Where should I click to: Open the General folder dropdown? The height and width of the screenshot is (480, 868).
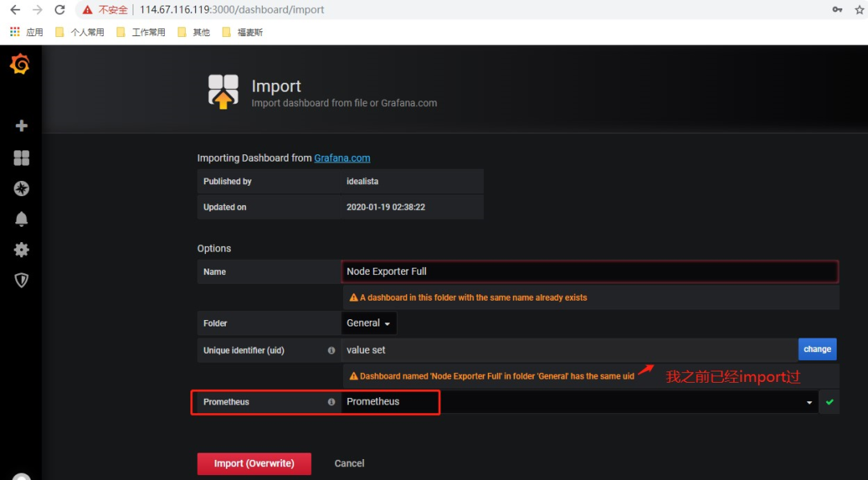369,323
